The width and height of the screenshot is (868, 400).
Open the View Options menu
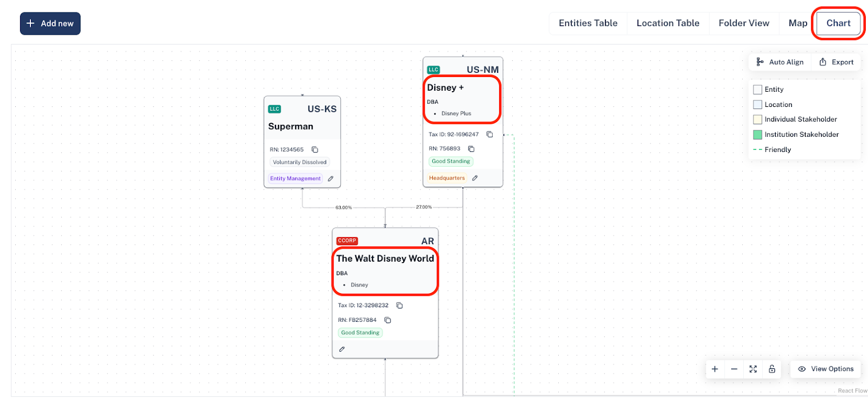pyautogui.click(x=826, y=369)
